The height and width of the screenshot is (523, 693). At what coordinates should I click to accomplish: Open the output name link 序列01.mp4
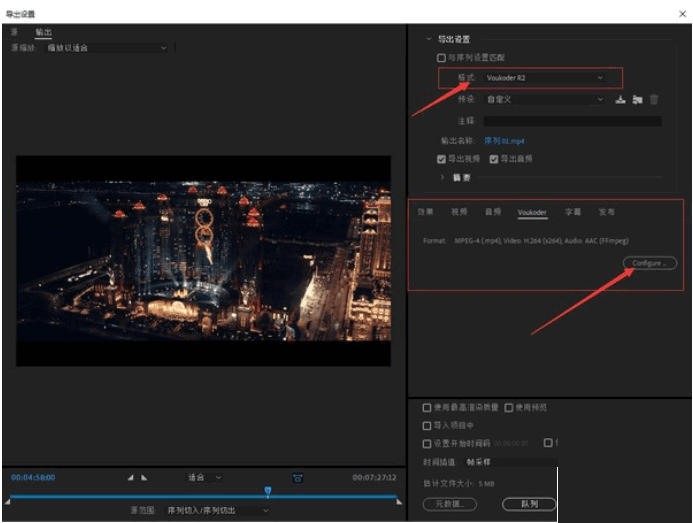[505, 141]
